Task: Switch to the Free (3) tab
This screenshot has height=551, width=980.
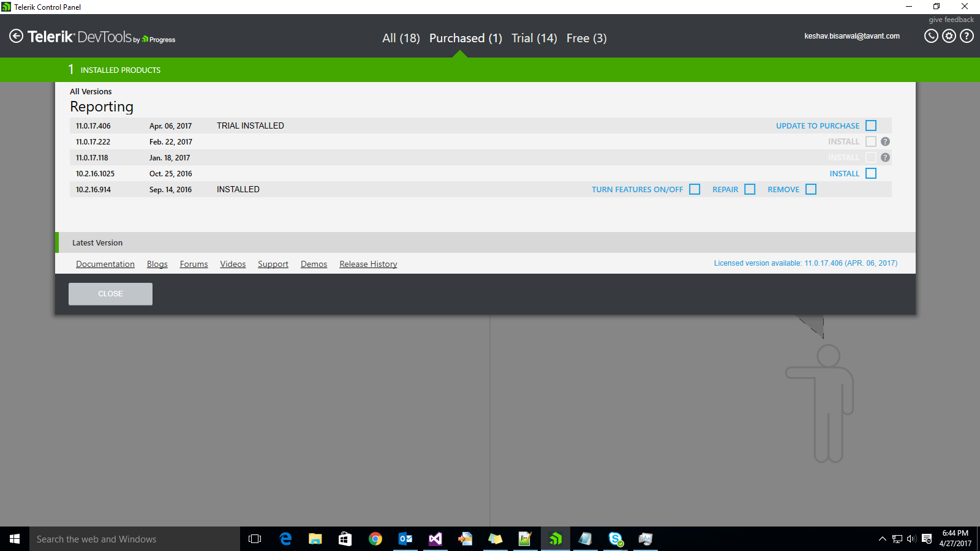Action: click(x=587, y=38)
